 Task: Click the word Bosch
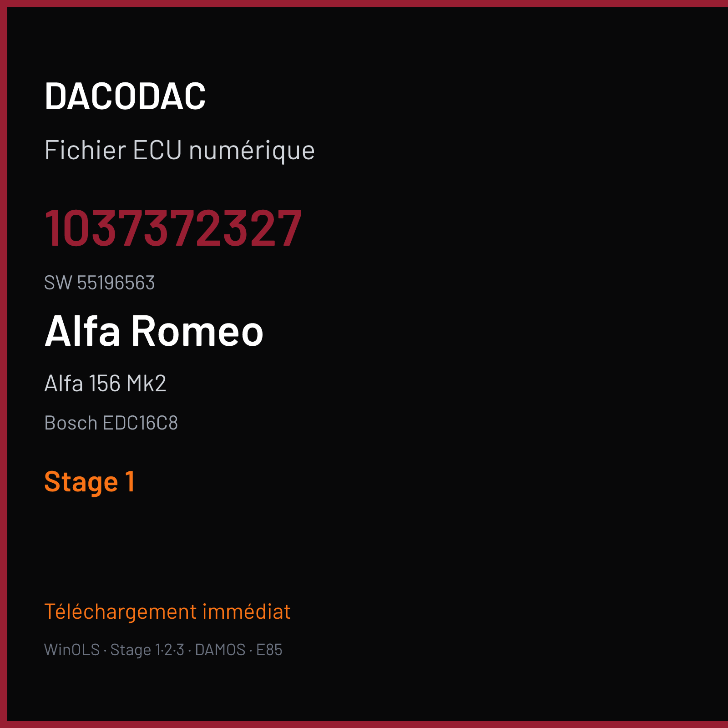coord(71,423)
